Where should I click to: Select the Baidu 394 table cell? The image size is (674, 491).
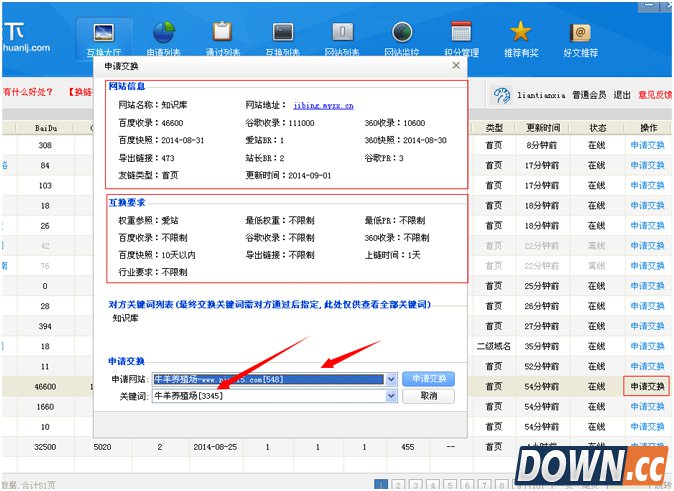[x=45, y=326]
